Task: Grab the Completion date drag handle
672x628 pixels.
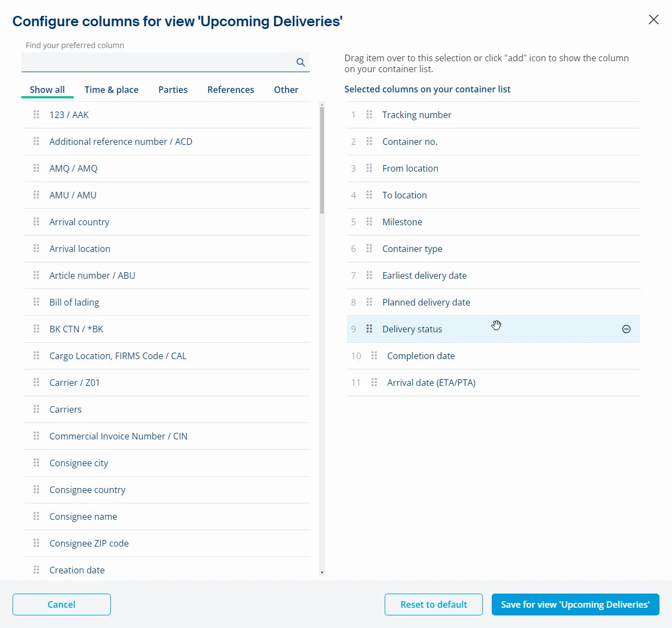Action: click(x=374, y=356)
